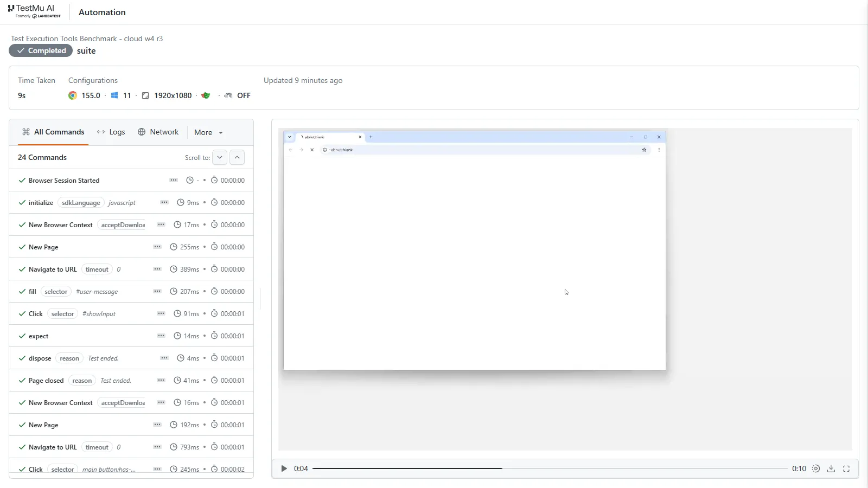Viewport: 868px width, 488px height.
Task: Click the Completed status badge
Action: (41, 50)
